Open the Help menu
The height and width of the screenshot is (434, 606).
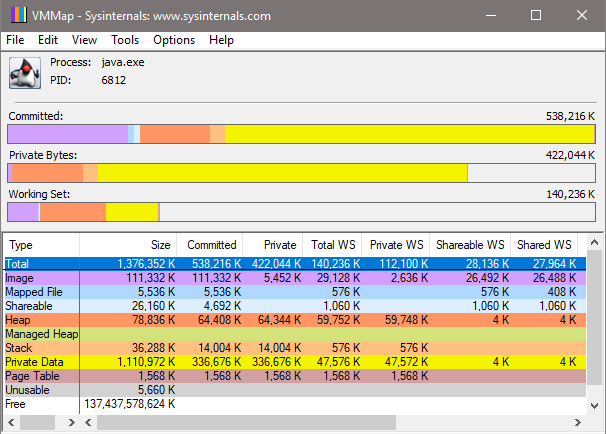click(221, 40)
